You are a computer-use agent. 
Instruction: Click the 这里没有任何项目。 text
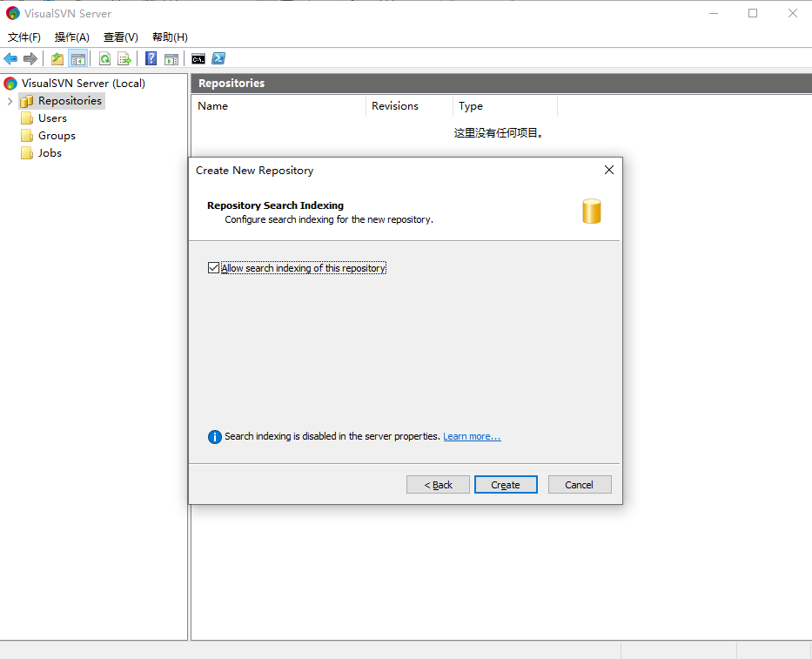tap(498, 133)
